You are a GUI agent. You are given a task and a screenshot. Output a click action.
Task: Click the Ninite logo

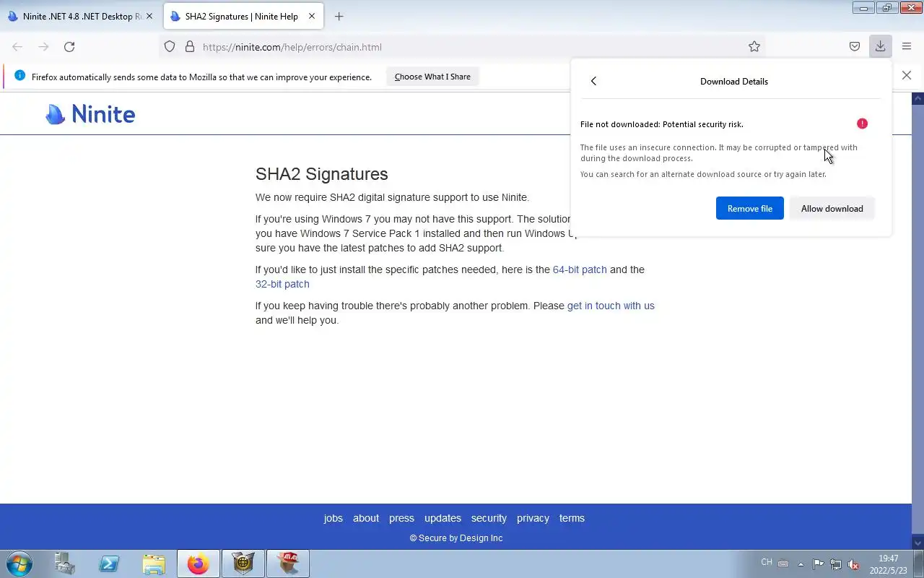coord(90,114)
